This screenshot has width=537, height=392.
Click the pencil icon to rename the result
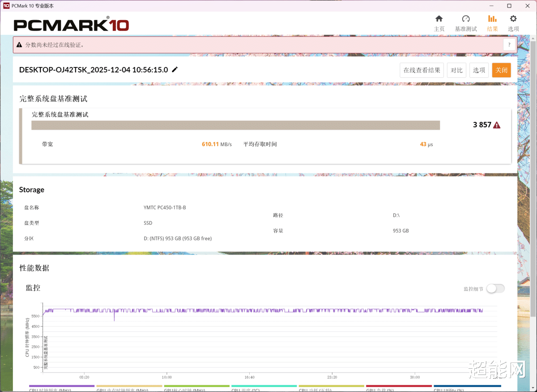pos(175,69)
